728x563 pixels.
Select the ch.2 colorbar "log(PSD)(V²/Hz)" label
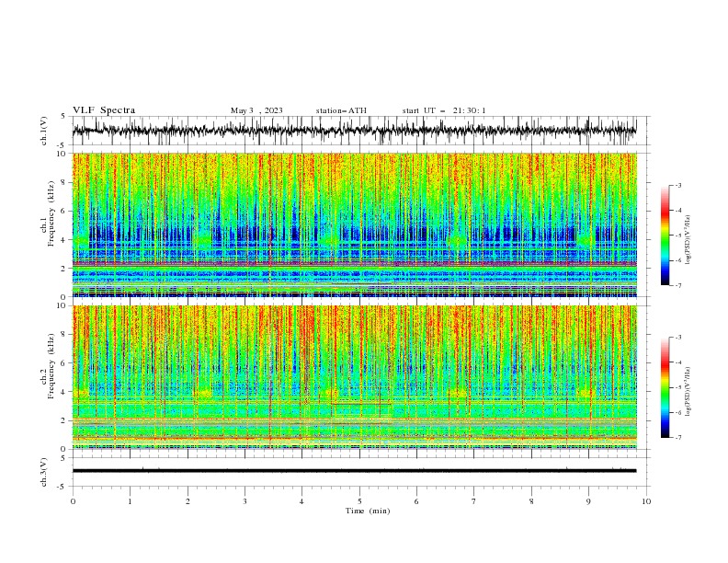(688, 391)
